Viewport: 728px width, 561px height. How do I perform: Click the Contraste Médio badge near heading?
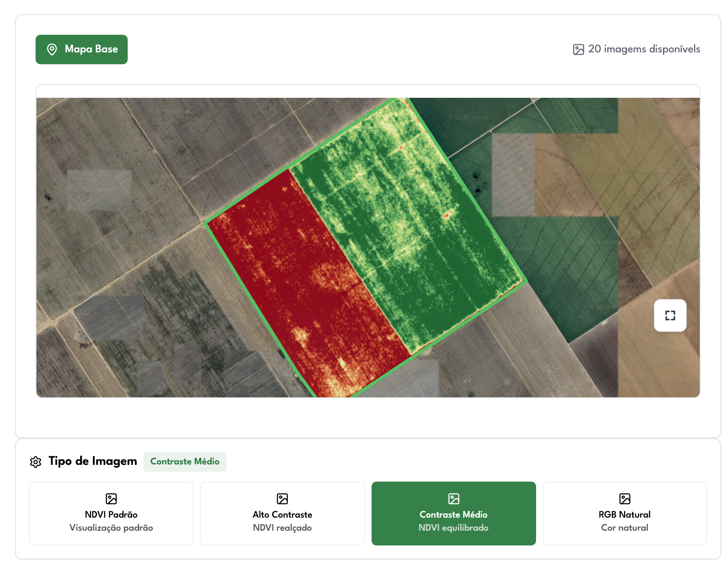[x=185, y=462]
